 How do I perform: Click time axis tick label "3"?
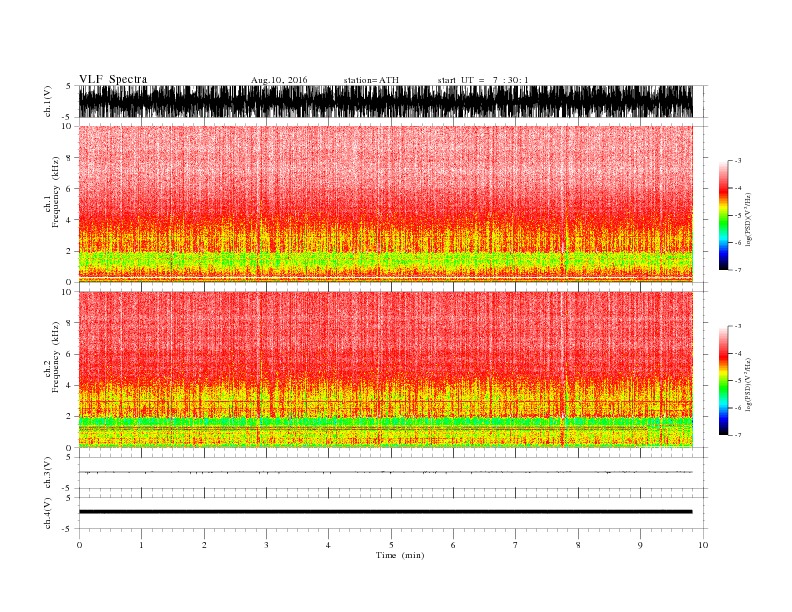[266, 545]
